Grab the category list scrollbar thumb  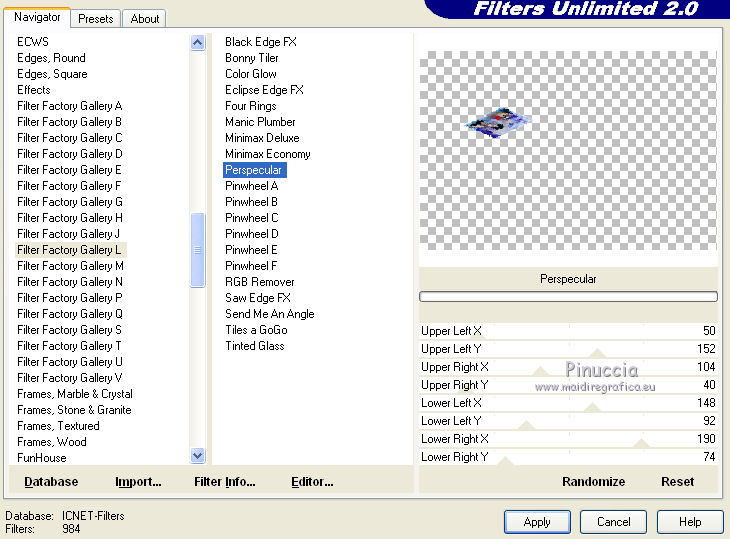point(197,250)
